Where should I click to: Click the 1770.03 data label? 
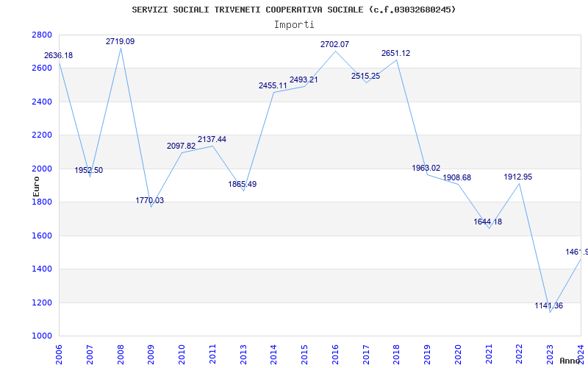[150, 200]
